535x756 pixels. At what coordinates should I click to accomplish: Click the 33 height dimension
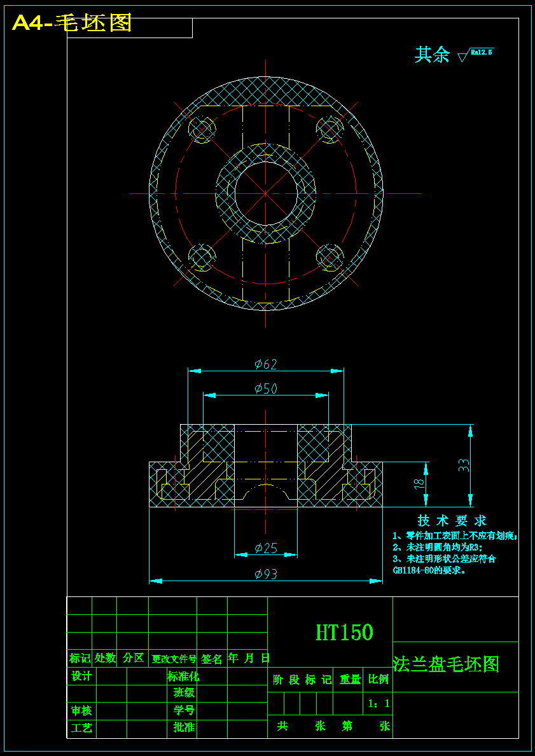click(464, 465)
